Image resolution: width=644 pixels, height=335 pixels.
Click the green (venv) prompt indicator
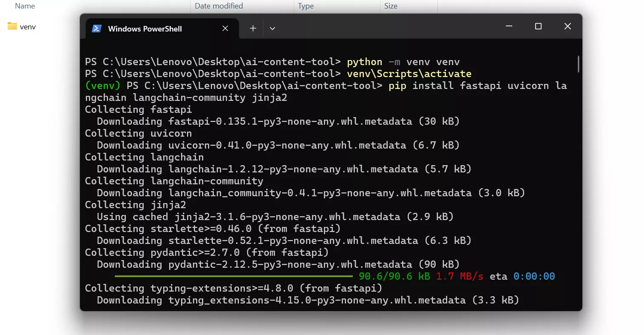pyautogui.click(x=102, y=86)
